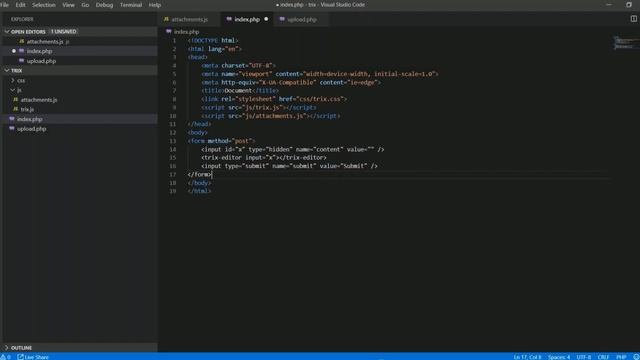Click the errors and warnings status icon
Image resolution: width=640 pixels, height=360 pixels.
6,357
